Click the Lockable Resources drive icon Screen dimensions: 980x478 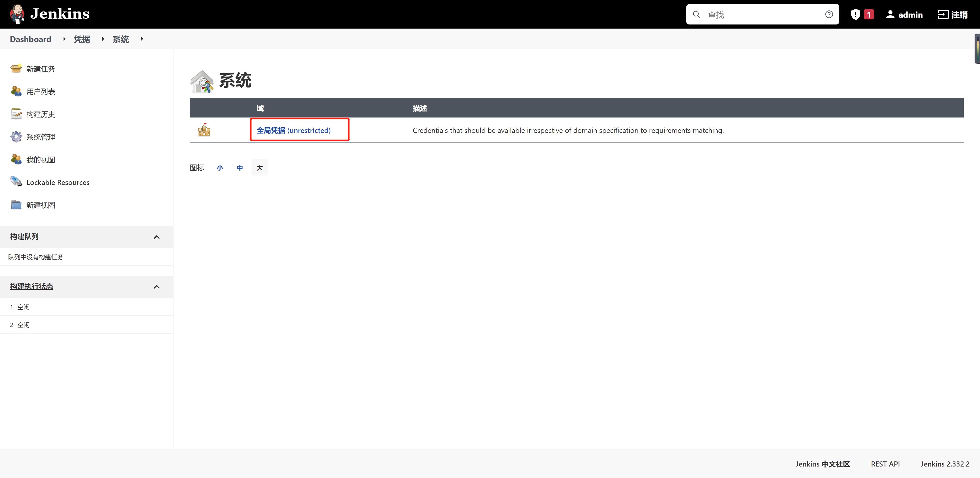click(x=16, y=182)
